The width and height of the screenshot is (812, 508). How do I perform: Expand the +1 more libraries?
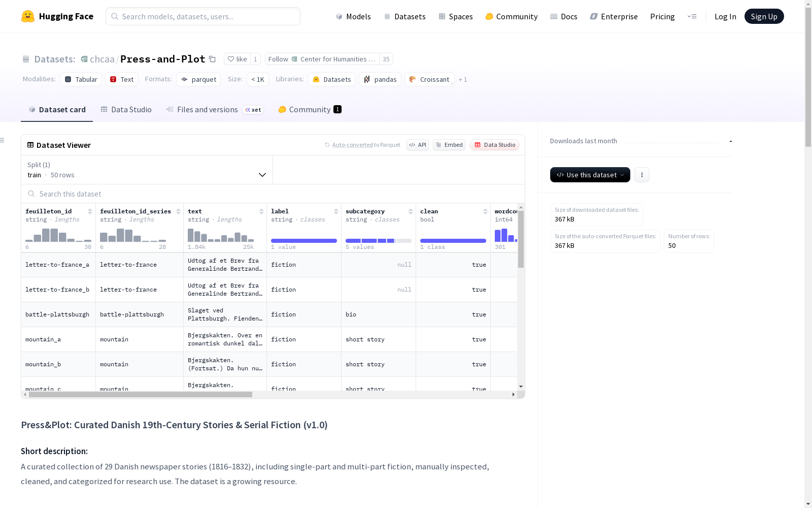coord(463,79)
